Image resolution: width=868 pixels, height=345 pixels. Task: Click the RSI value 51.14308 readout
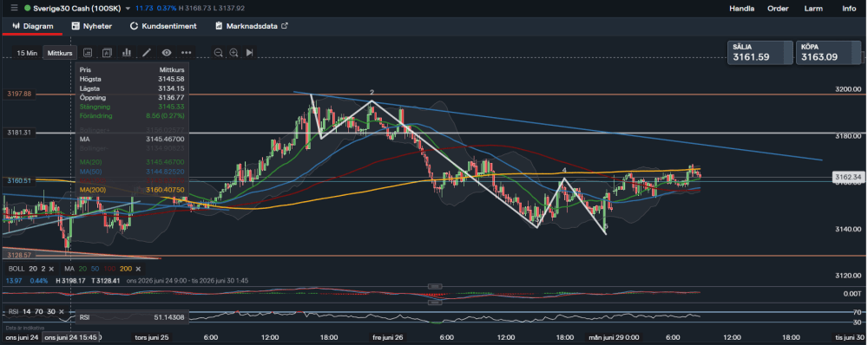(x=169, y=318)
